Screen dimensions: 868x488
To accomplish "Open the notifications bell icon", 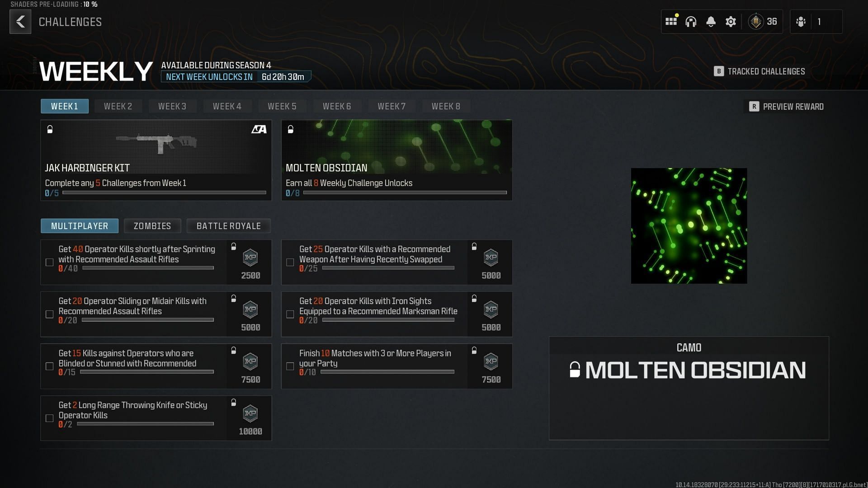I will pyautogui.click(x=711, y=22).
